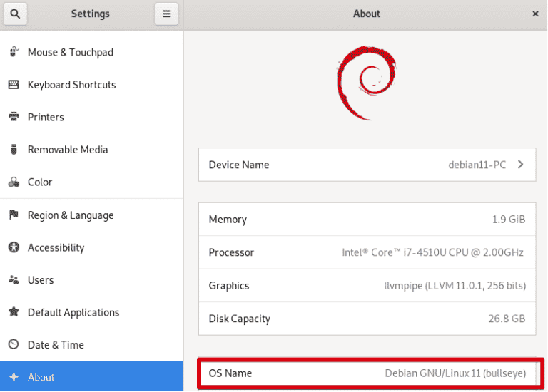The height and width of the screenshot is (392, 548).
Task: Click the Device Name label
Action: coord(239,165)
